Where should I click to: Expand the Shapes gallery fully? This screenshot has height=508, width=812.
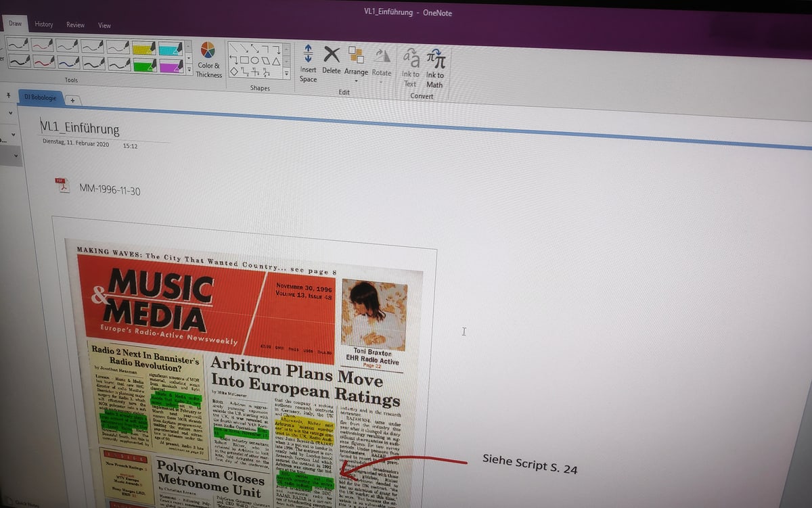click(x=287, y=73)
